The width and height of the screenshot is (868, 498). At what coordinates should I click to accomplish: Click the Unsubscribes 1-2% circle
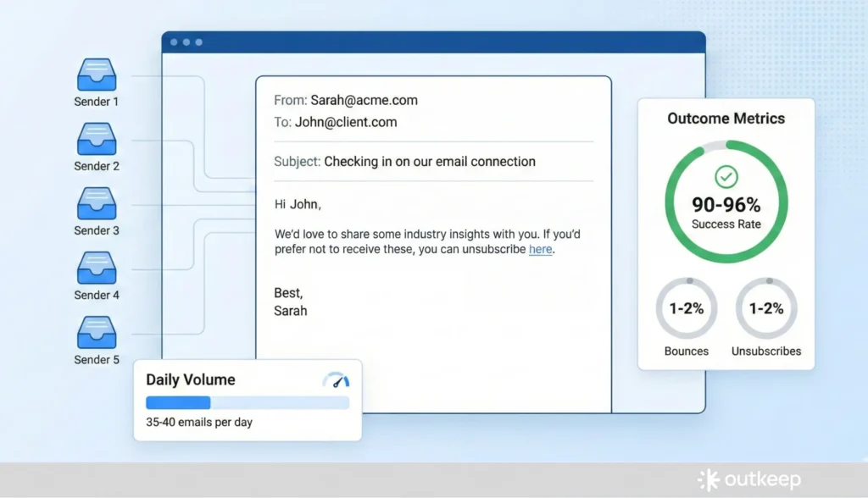tap(765, 308)
